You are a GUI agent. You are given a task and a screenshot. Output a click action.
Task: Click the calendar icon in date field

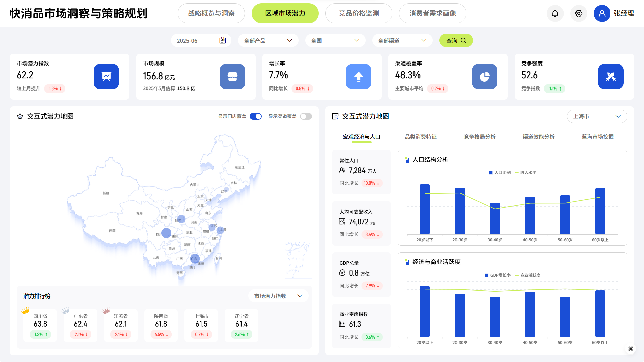[223, 41]
